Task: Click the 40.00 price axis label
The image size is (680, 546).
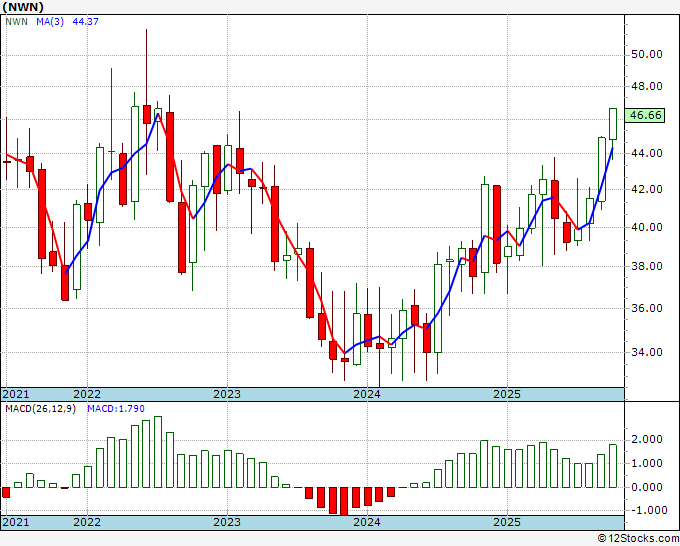Action: (647, 227)
